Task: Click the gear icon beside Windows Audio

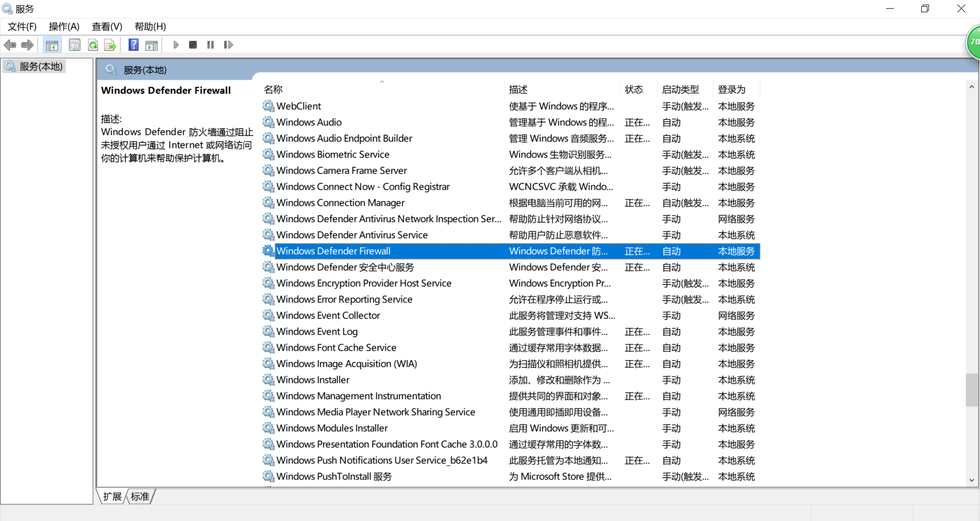Action: [x=268, y=122]
